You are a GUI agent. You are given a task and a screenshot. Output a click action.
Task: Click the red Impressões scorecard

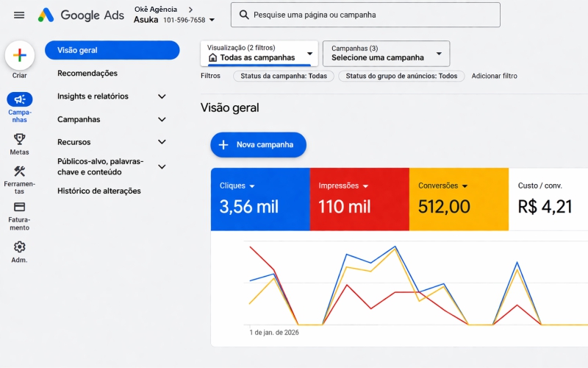click(359, 199)
